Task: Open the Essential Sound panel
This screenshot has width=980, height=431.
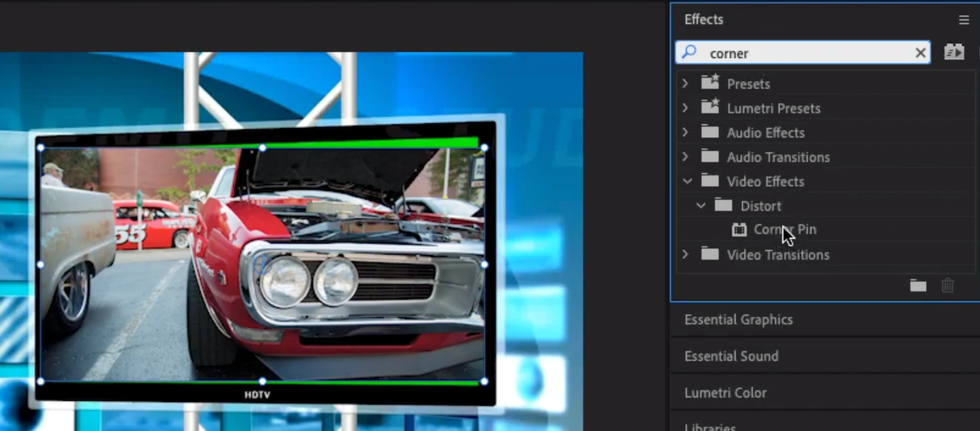Action: (731, 356)
